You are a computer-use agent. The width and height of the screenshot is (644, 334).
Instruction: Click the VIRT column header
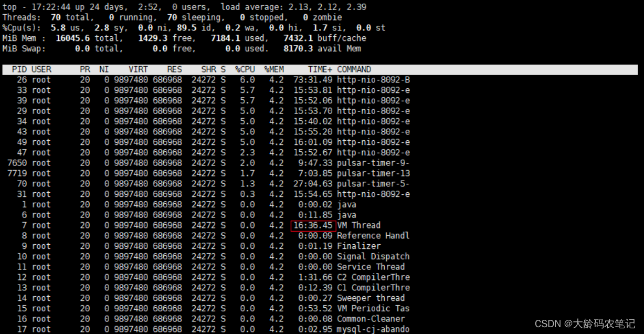pyautogui.click(x=138, y=69)
